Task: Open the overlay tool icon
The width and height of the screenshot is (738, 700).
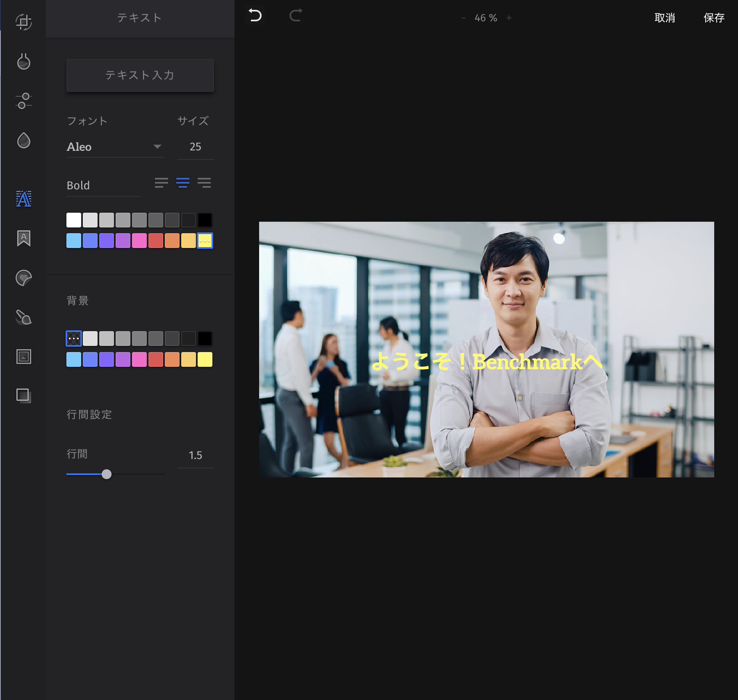Action: coord(24,395)
